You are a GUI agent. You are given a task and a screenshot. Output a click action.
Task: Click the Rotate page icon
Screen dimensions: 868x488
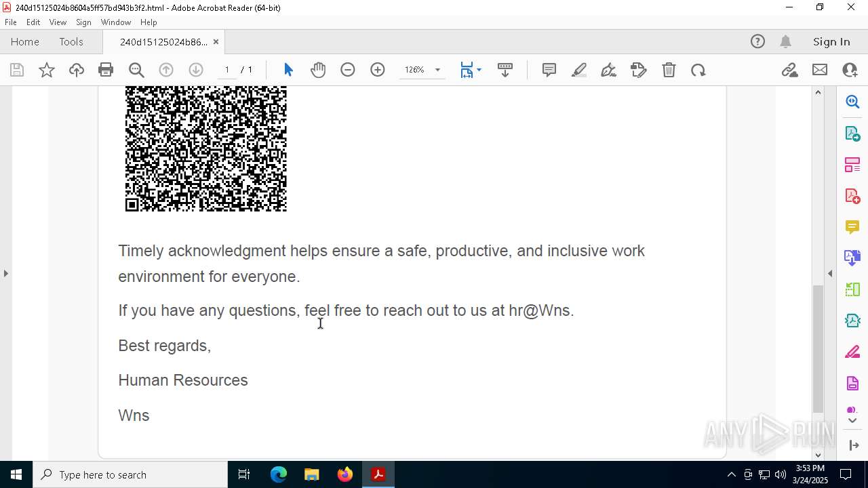(698, 70)
